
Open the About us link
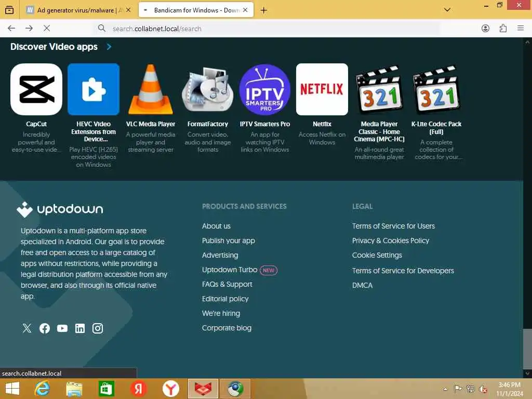[216, 226]
